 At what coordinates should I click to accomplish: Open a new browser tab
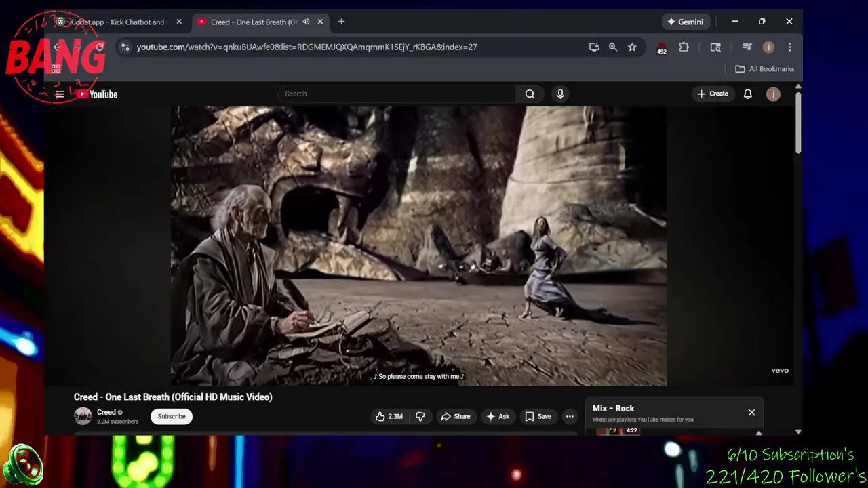[x=341, y=22]
